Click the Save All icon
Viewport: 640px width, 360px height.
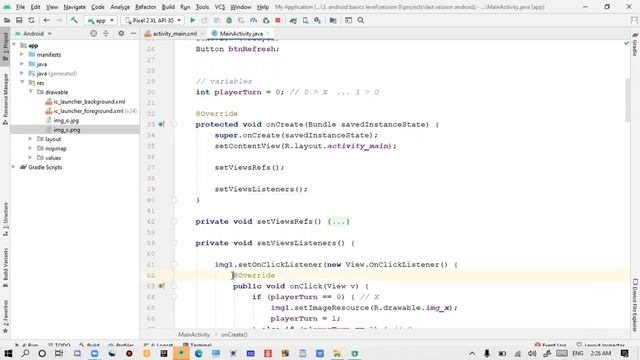coord(19,20)
